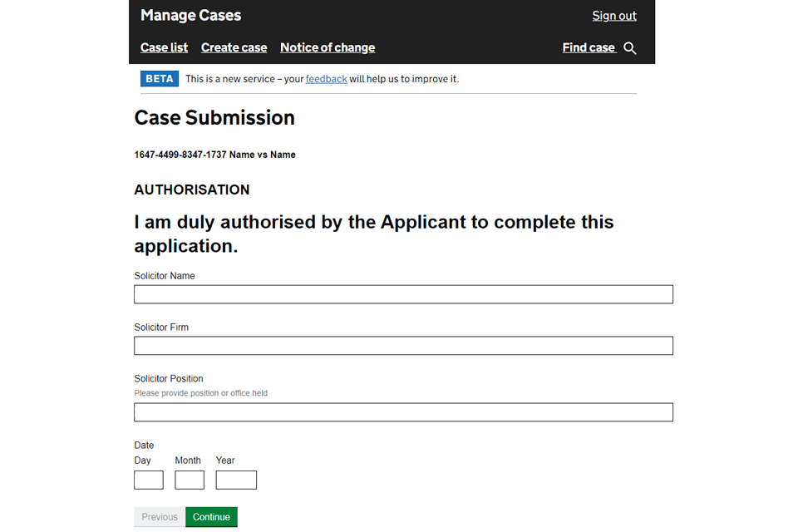Click the Find case link
The image size is (798, 532).
click(x=589, y=47)
